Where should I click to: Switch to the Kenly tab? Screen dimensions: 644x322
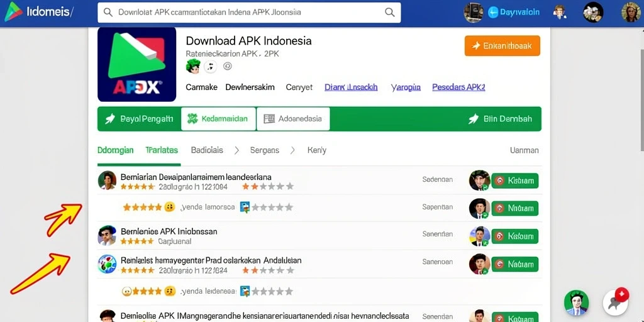pyautogui.click(x=317, y=150)
